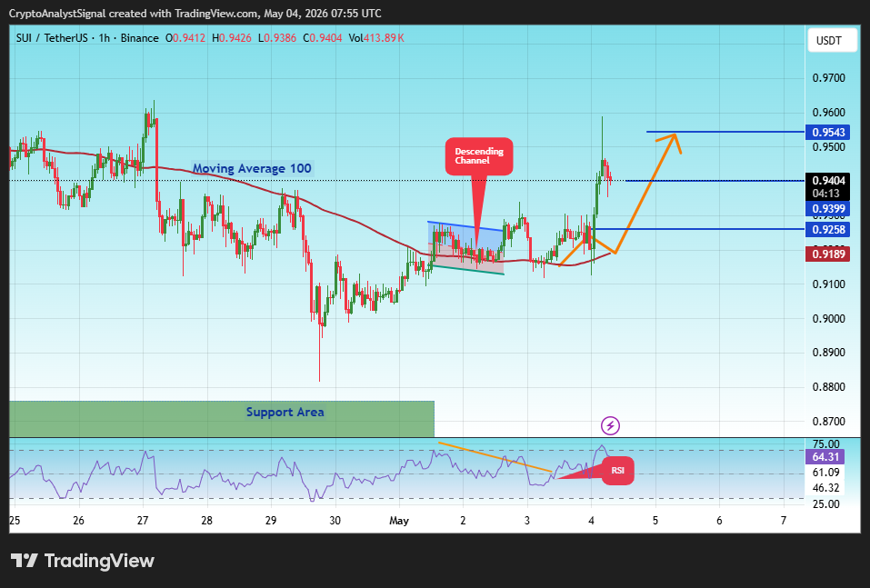Click the 0.8700 price scale value
The width and height of the screenshot is (870, 588).
[829, 421]
